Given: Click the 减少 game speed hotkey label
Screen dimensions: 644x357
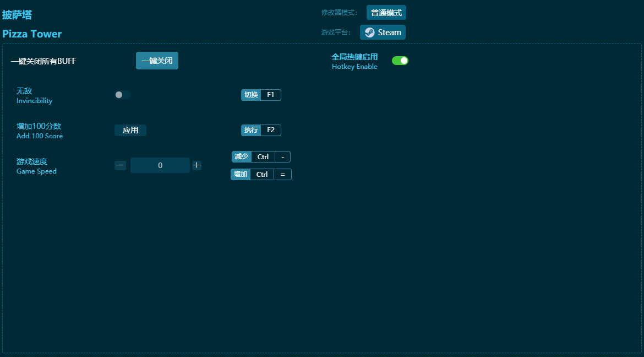Looking at the screenshot, I should [242, 156].
